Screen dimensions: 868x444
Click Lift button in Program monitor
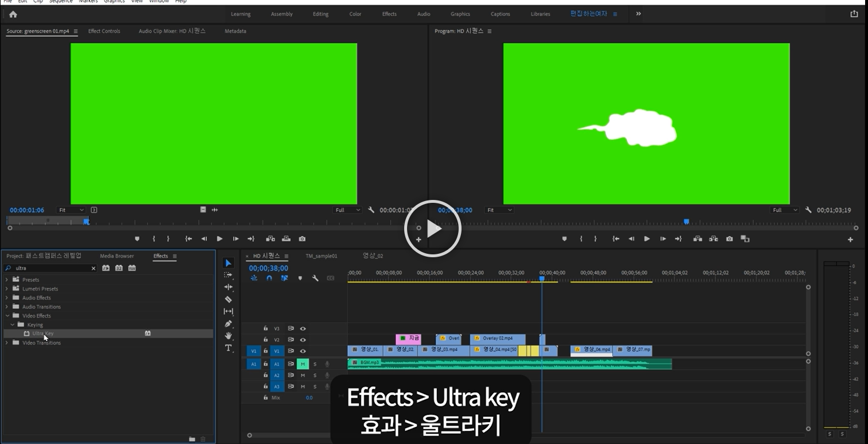698,239
